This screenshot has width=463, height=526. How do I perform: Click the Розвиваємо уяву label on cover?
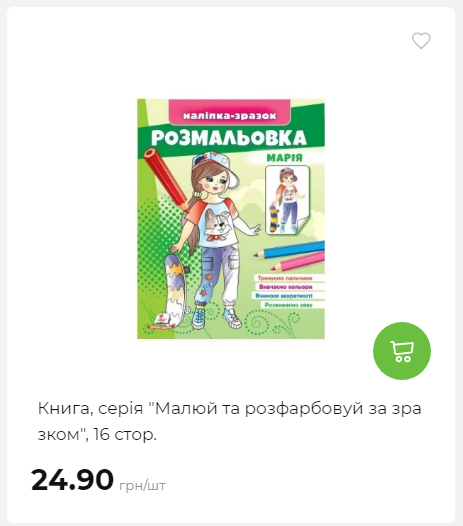point(289,305)
